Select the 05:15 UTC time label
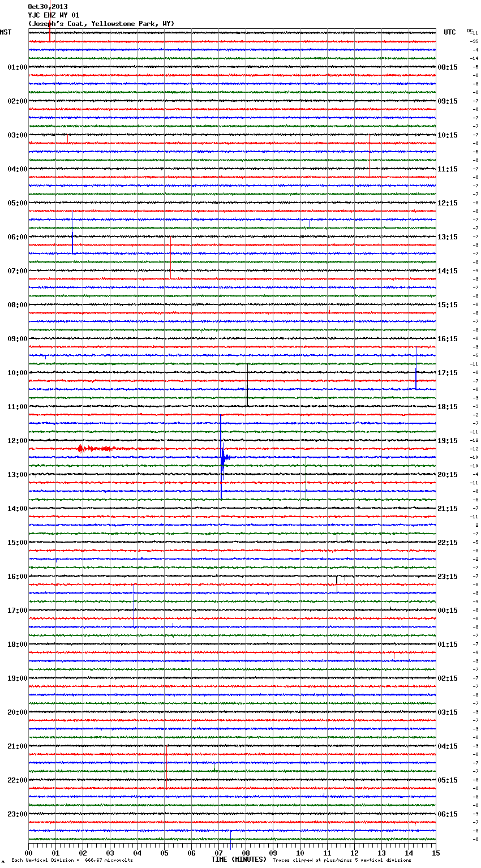 coord(448,780)
